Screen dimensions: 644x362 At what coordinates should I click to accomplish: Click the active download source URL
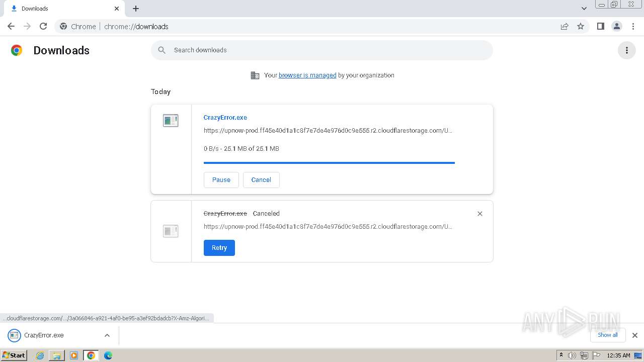click(x=328, y=131)
